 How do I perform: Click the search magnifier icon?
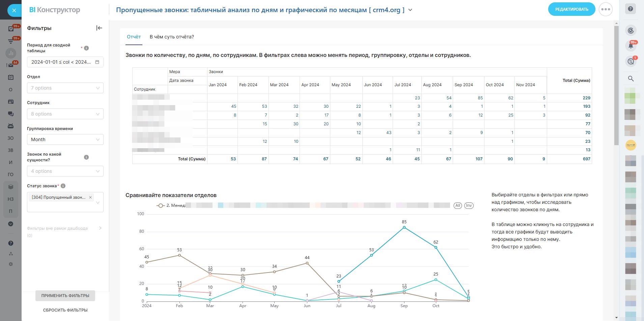pyautogui.click(x=631, y=78)
